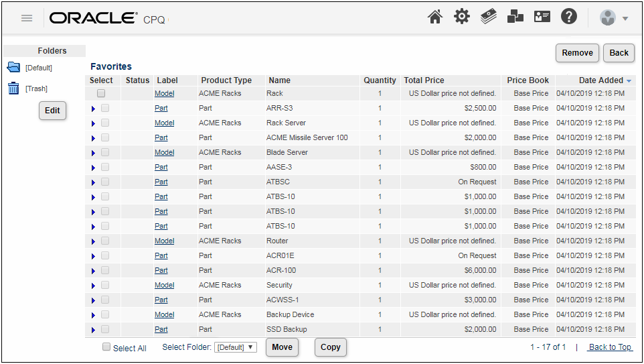This screenshot has height=364, width=644.
Task: Follow the Back to Top link
Action: pyautogui.click(x=609, y=347)
